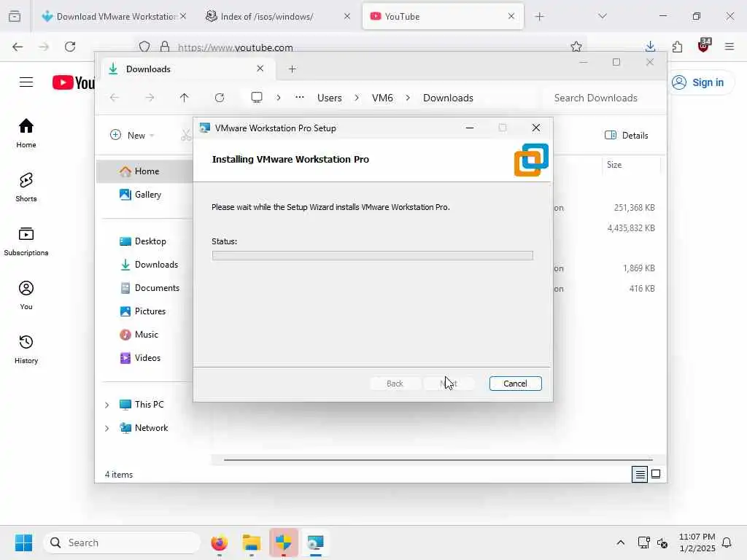This screenshot has height=560, width=747.
Task: Expand the chevron after Users breadcrumb
Action: pos(356,98)
